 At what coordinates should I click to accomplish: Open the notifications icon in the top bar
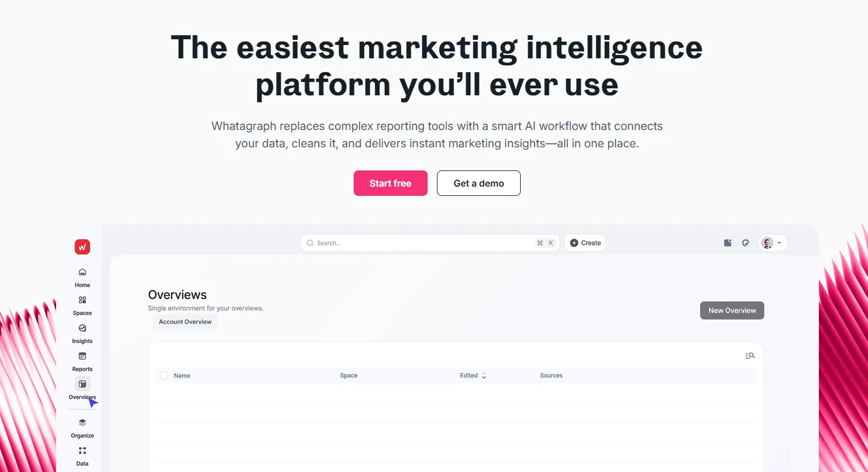tap(727, 243)
